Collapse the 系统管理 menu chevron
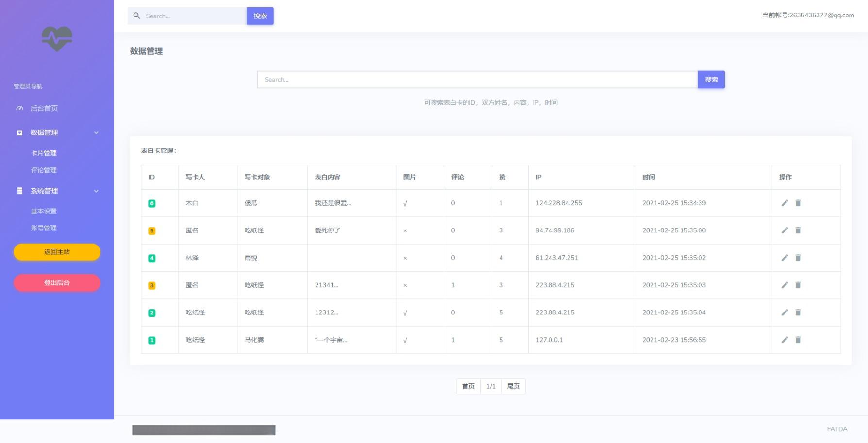Image resolution: width=868 pixels, height=443 pixels. tap(96, 191)
